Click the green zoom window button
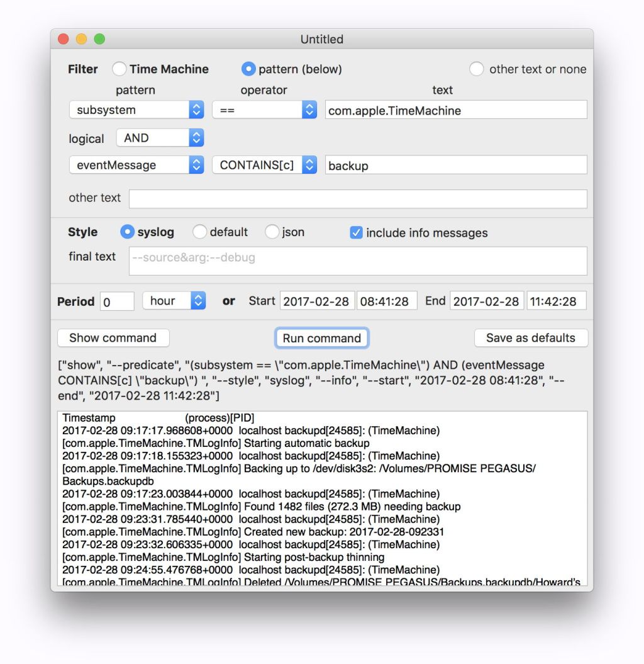644x664 pixels. [99, 39]
